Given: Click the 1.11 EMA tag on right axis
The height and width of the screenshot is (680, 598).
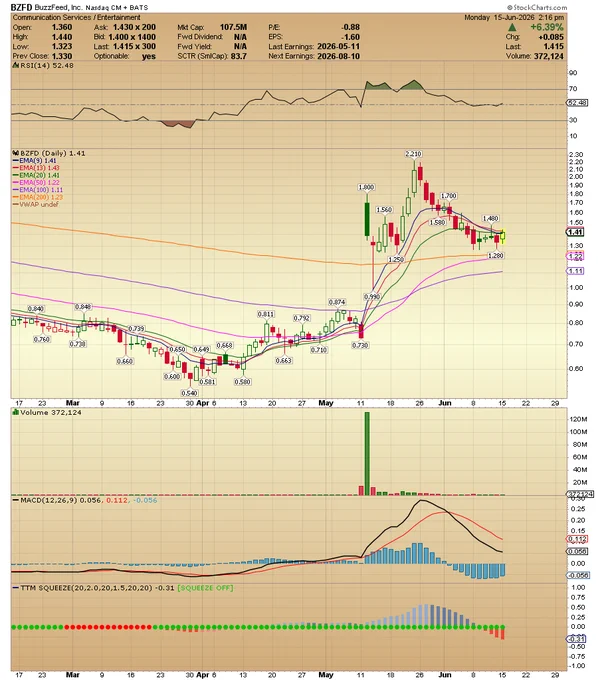Looking at the screenshot, I should tap(575, 271).
